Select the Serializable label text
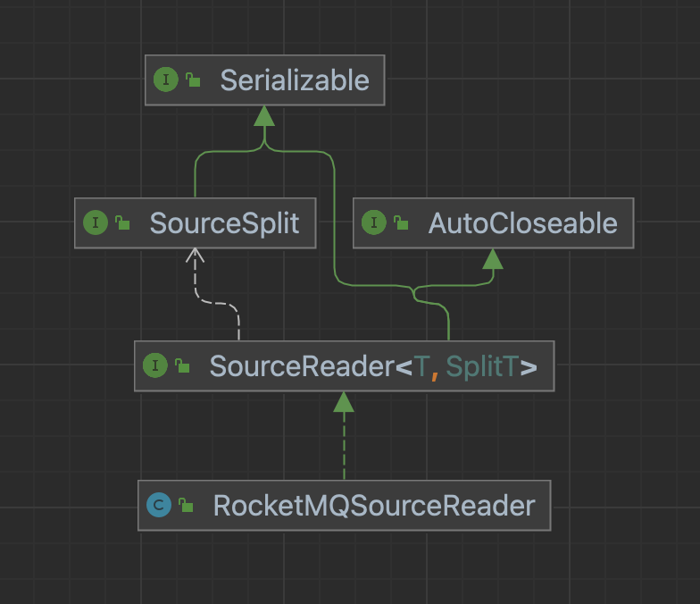Image resolution: width=700 pixels, height=604 pixels. [295, 80]
